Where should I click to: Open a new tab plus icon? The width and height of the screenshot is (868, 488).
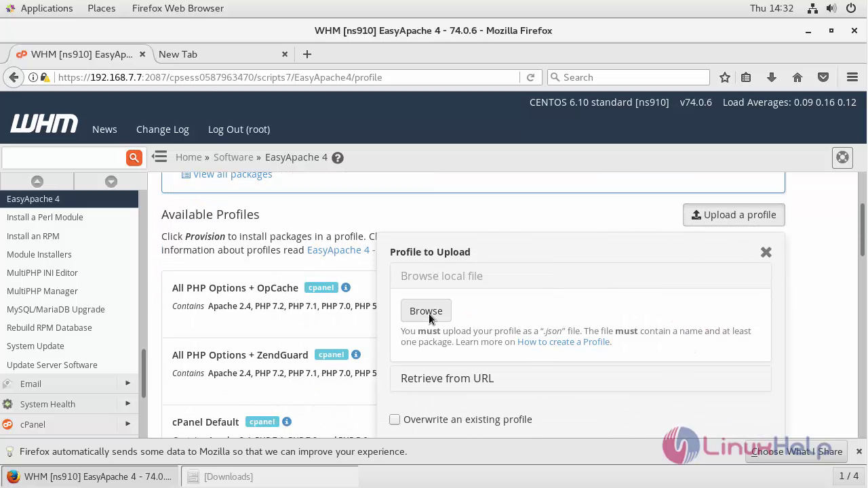[x=307, y=54]
